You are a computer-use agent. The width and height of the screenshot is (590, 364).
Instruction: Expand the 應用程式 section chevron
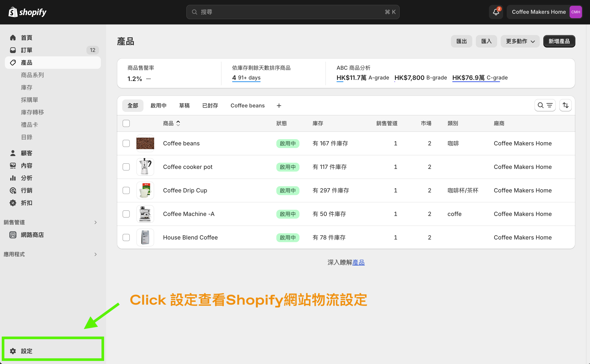96,254
